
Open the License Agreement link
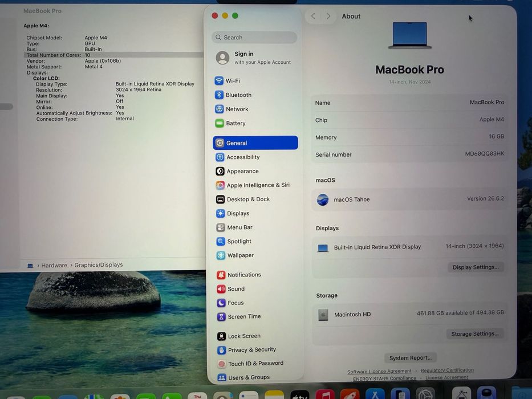pos(446,377)
